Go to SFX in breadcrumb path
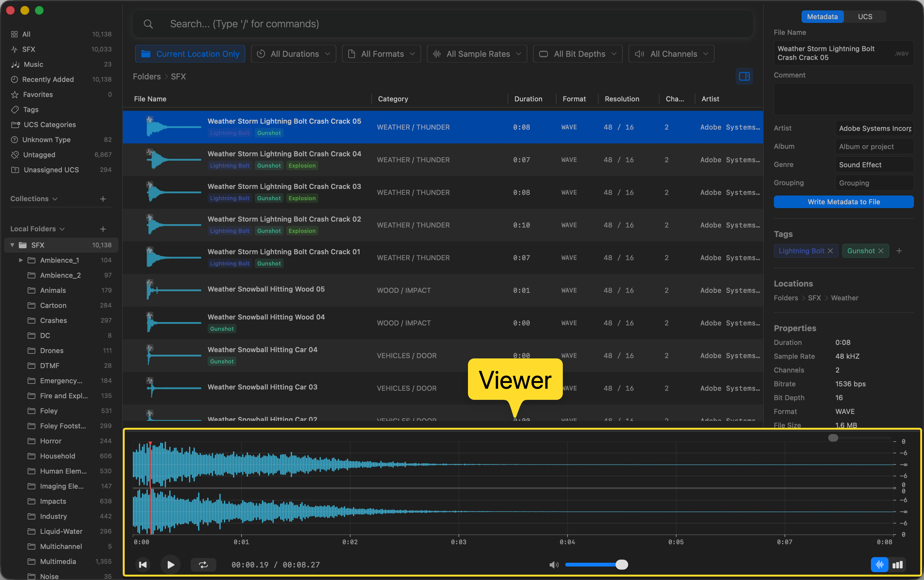This screenshot has height=580, width=924. [178, 76]
